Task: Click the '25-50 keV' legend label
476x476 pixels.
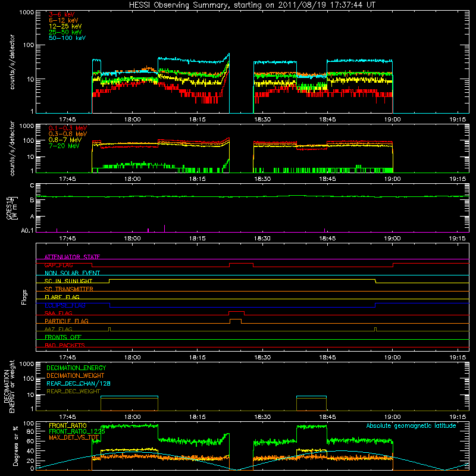Action: tap(65, 32)
